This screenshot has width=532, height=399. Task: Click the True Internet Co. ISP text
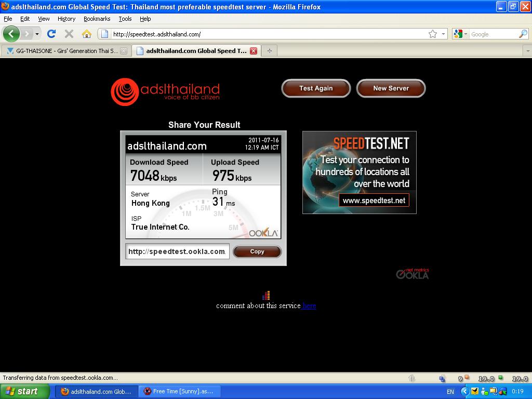click(x=160, y=227)
